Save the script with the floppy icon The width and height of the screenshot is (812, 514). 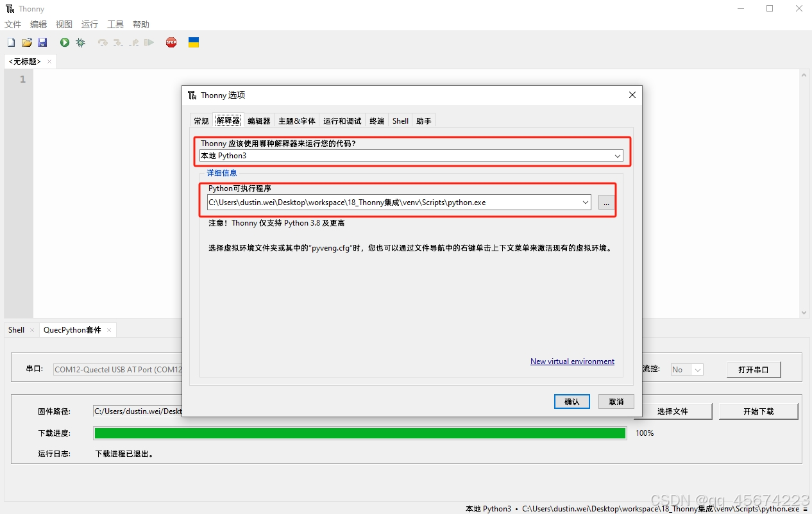pos(42,42)
